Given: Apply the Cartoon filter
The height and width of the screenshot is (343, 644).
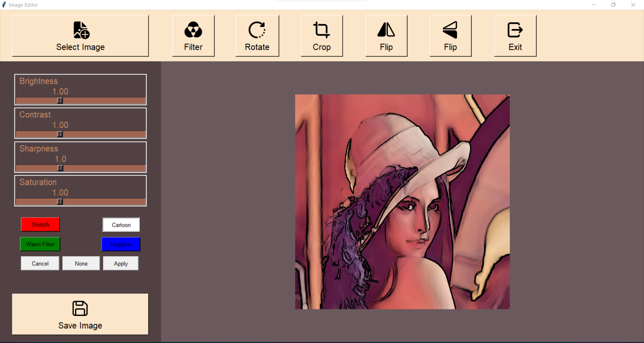Looking at the screenshot, I should click(121, 225).
